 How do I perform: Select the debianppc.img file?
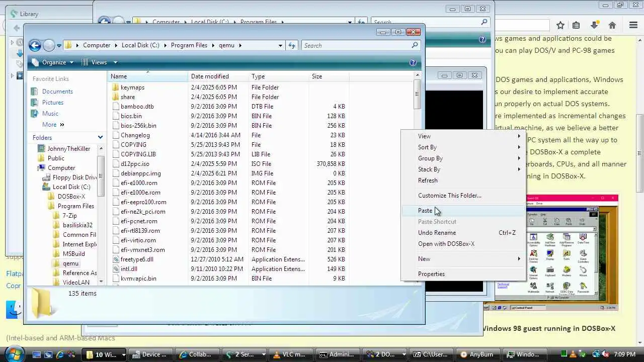pyautogui.click(x=140, y=173)
